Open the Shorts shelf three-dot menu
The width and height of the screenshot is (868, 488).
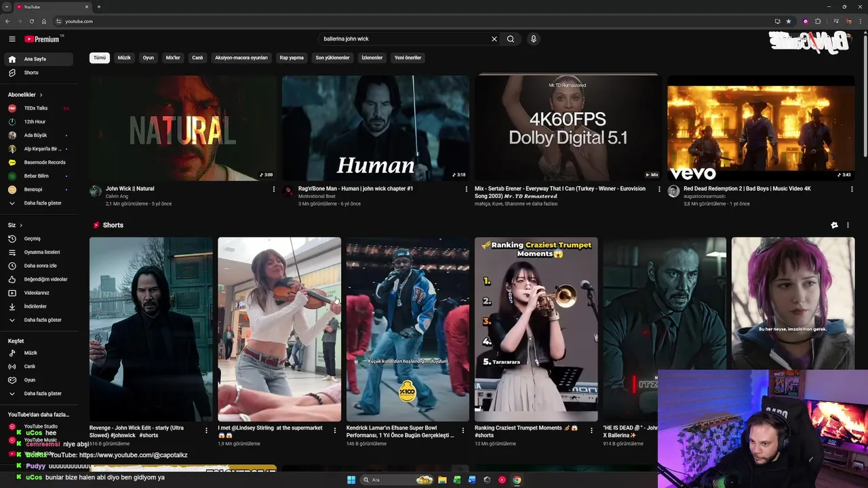[x=848, y=225]
